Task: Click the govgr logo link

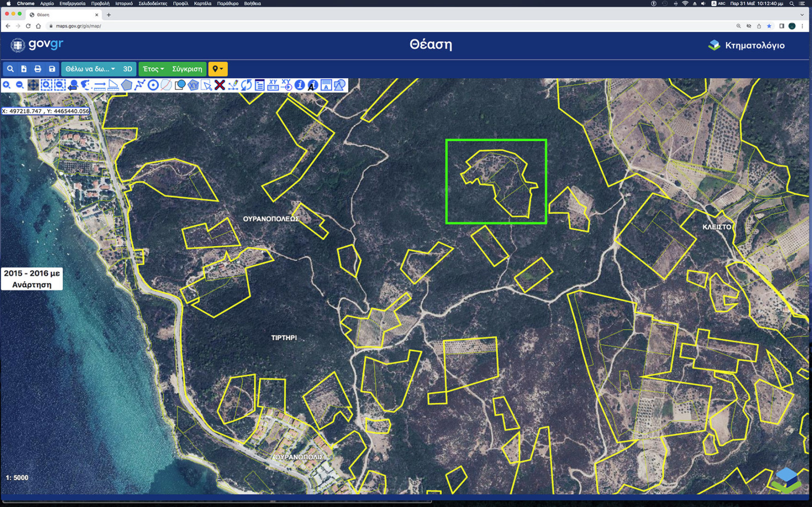Action: (x=37, y=45)
